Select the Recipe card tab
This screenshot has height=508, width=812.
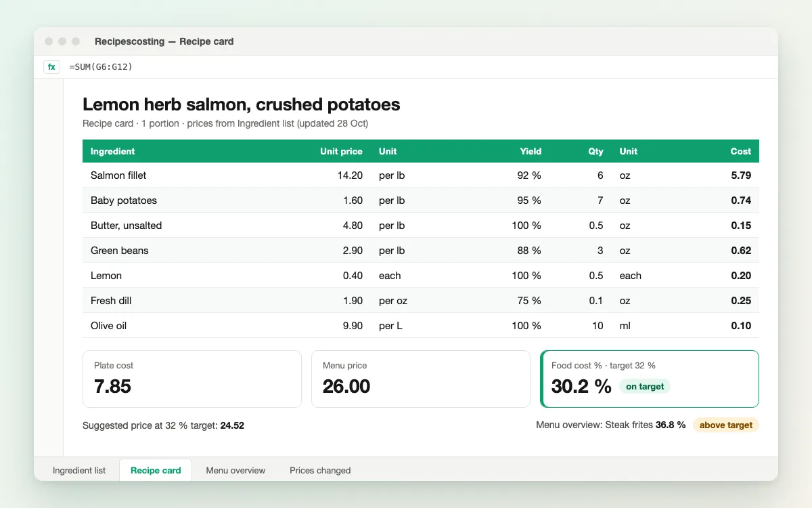(x=156, y=470)
